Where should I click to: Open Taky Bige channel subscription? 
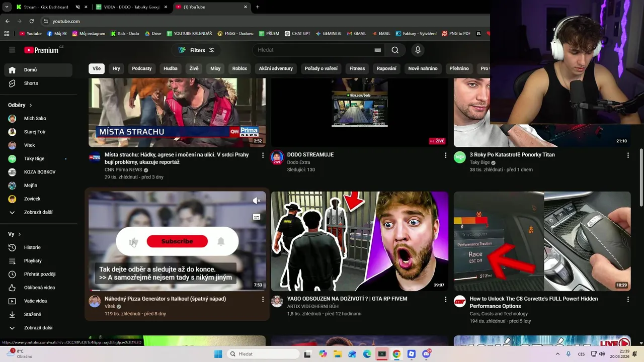(38, 159)
